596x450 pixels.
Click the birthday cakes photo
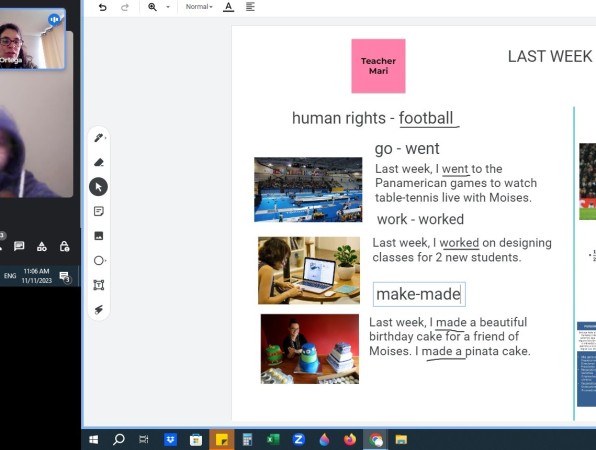tap(310, 349)
